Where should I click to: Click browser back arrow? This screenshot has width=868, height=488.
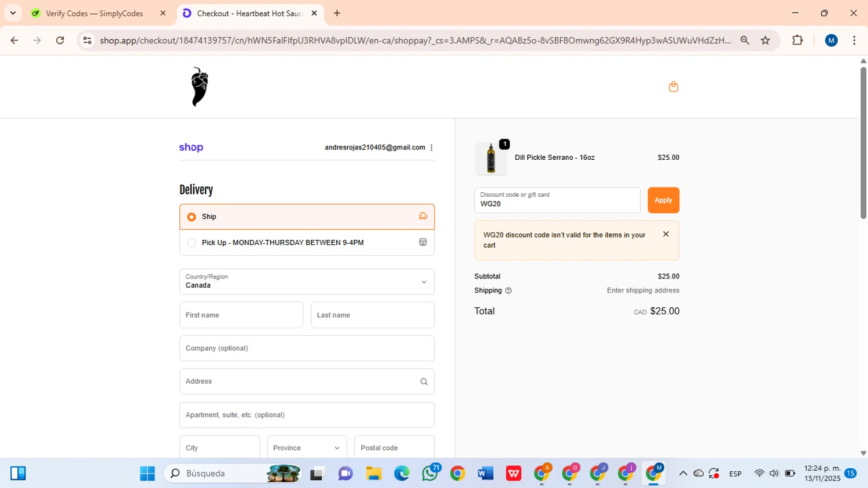(14, 41)
